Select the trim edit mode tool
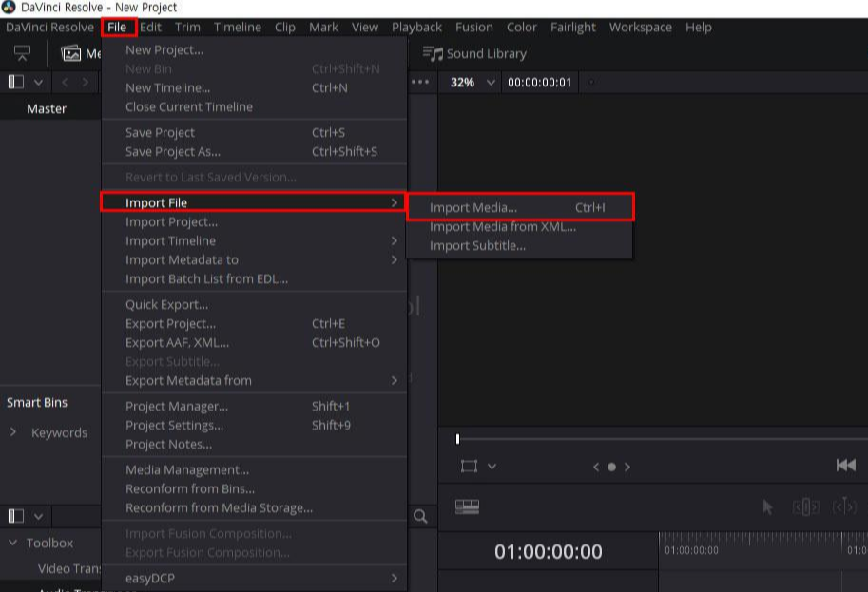868x592 pixels. click(x=806, y=506)
